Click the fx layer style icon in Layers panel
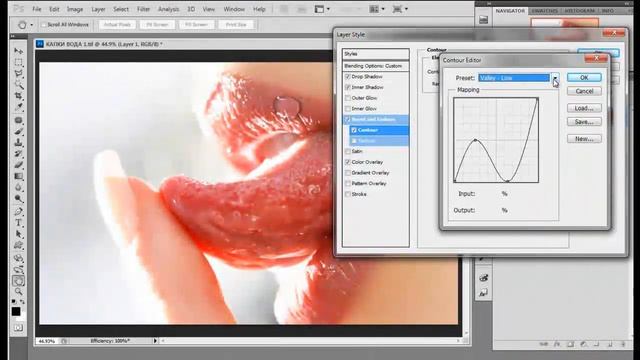640x360 pixels. point(557,344)
